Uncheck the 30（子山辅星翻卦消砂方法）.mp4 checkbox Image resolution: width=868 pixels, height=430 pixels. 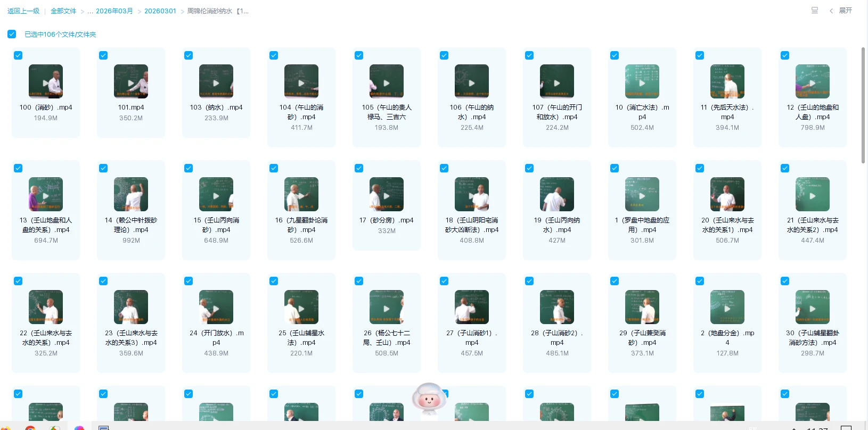tap(785, 281)
